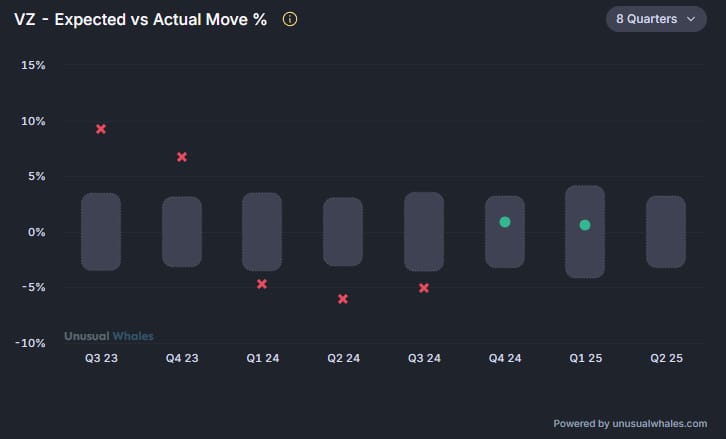Click the Q2 25 expected move bar
This screenshot has height=439, width=726.
[x=666, y=232]
